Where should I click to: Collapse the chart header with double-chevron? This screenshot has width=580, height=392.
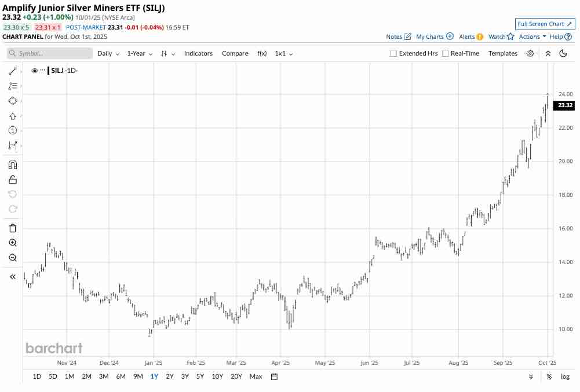[548, 54]
